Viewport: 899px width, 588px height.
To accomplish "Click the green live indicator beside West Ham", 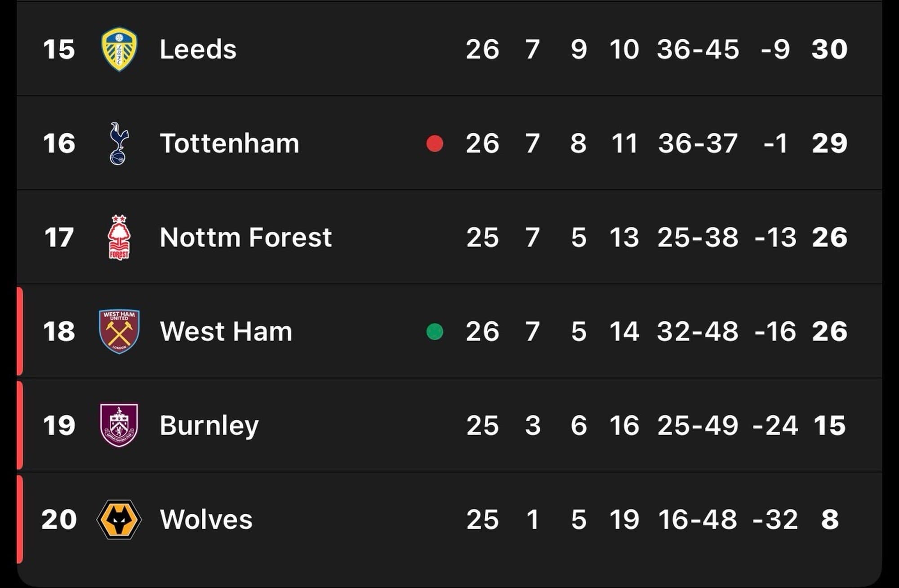I will (x=435, y=332).
